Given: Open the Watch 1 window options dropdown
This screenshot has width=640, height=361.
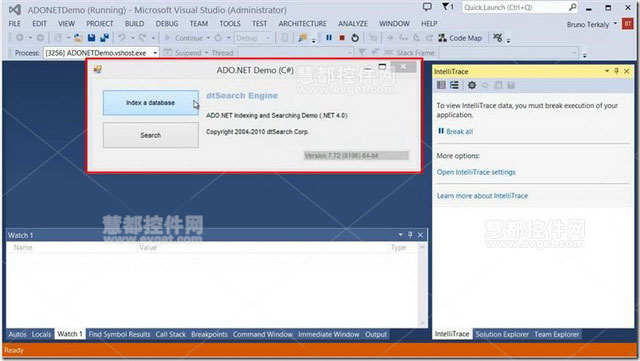Looking at the screenshot, I should coord(400,235).
